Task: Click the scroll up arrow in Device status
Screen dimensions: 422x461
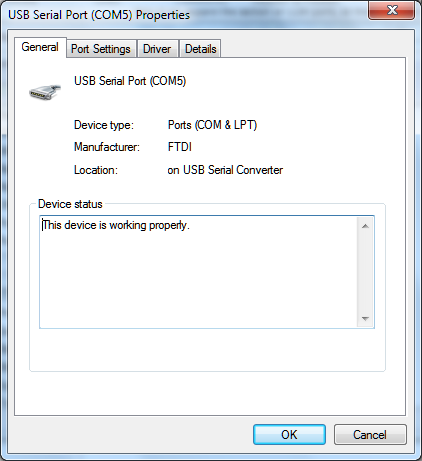Action: pos(365,226)
